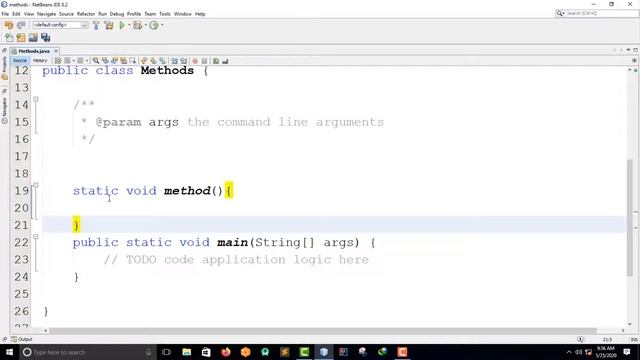This screenshot has height=360, width=640.
Task: Click the Task View taskbar icon
Action: 166,352
